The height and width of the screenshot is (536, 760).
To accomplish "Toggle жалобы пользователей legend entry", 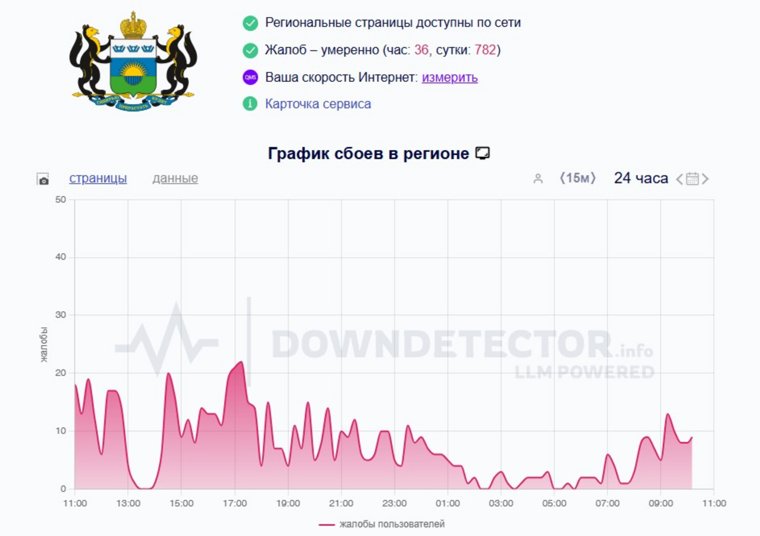I will [x=382, y=524].
